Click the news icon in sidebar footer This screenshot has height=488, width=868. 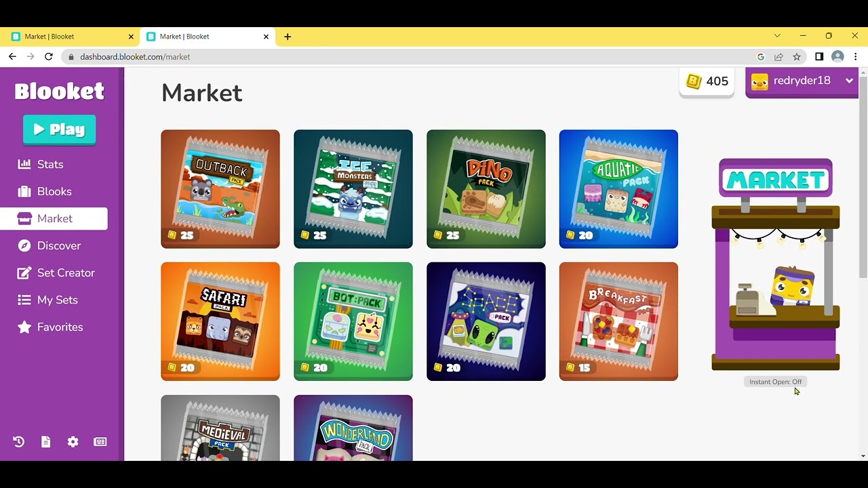(100, 442)
